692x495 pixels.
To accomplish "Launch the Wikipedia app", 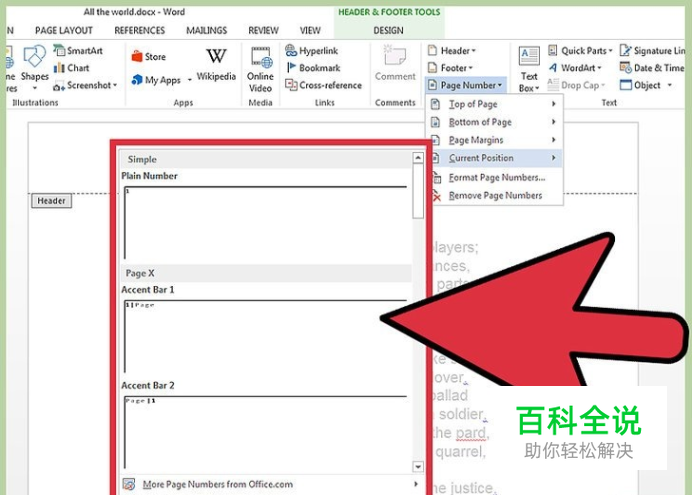I will [216, 64].
